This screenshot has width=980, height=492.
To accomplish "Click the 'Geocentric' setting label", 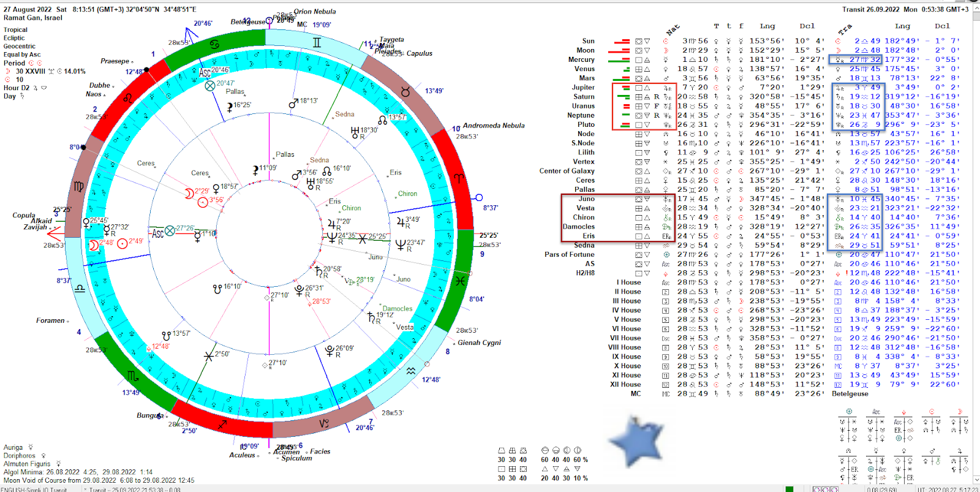I will click(x=20, y=46).
